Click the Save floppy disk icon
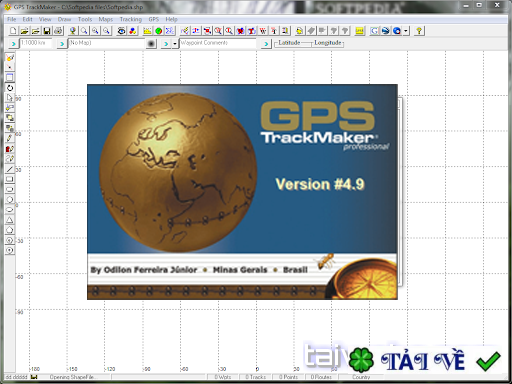This screenshot has height=384, width=512. 47,31
